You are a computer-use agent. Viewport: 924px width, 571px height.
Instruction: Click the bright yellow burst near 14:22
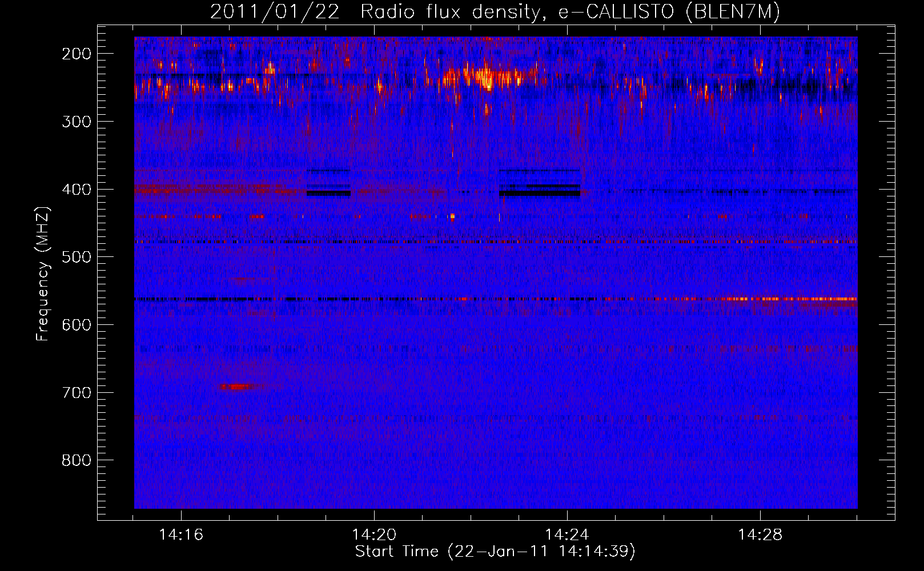click(486, 79)
